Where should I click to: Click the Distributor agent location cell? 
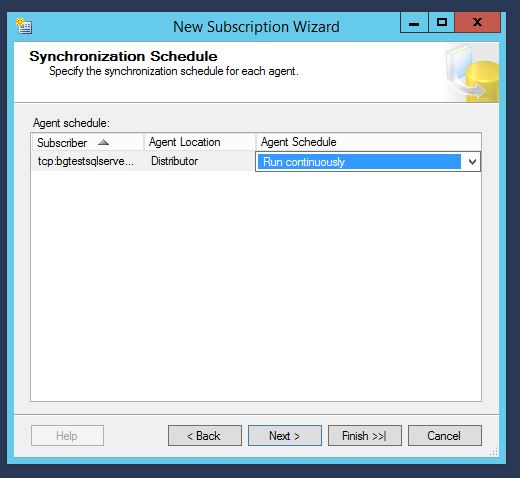[x=199, y=161]
